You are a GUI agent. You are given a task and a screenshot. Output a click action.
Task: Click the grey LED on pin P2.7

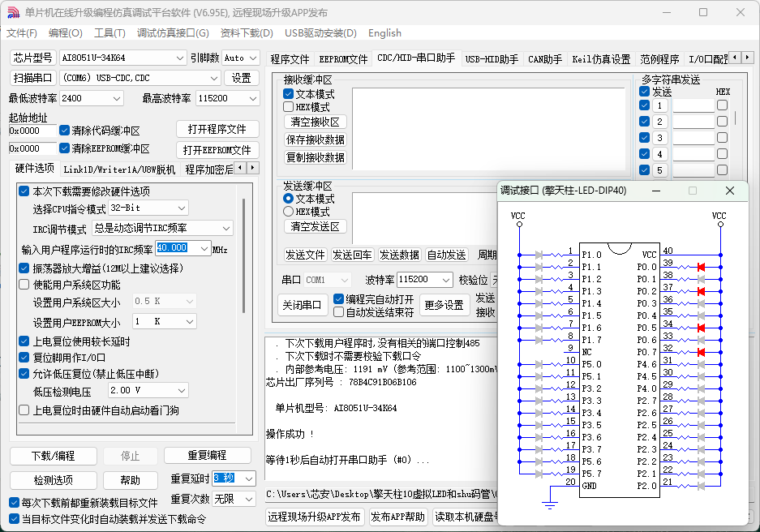[x=701, y=401]
